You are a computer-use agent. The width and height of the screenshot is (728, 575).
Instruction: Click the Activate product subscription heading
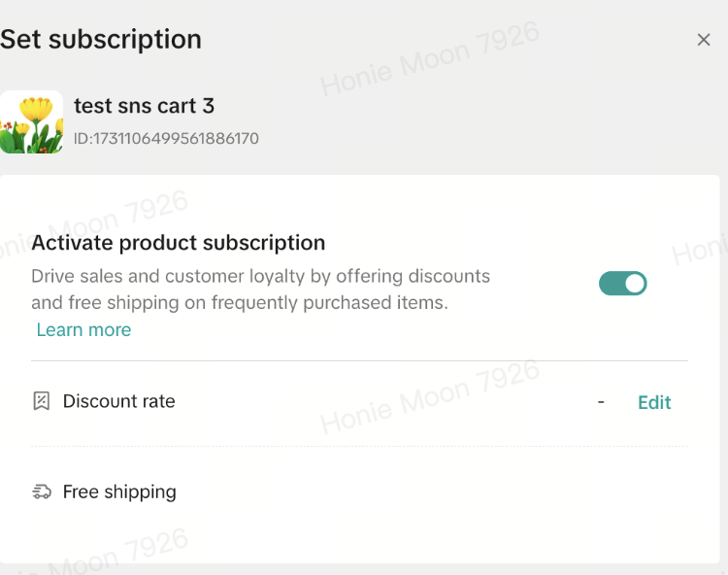179,243
